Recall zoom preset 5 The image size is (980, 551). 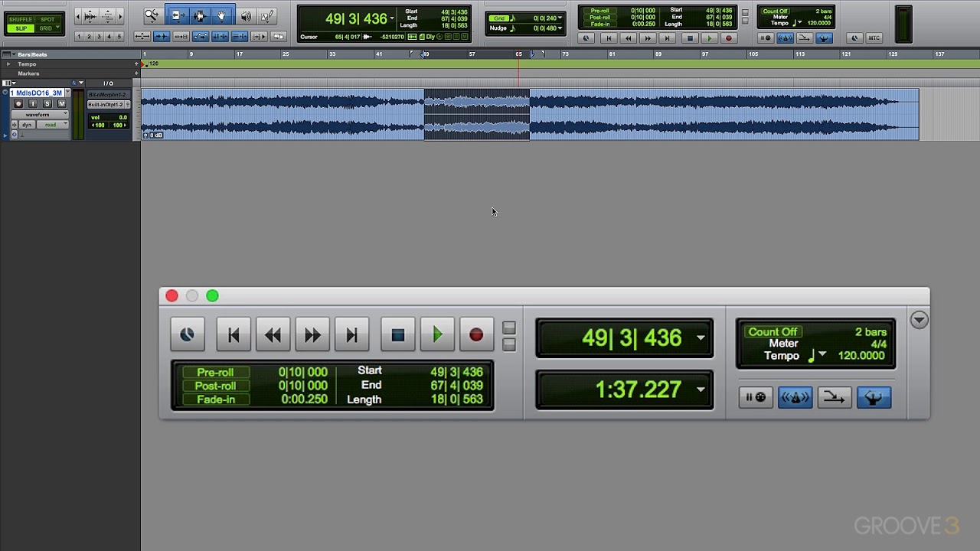coord(119,37)
